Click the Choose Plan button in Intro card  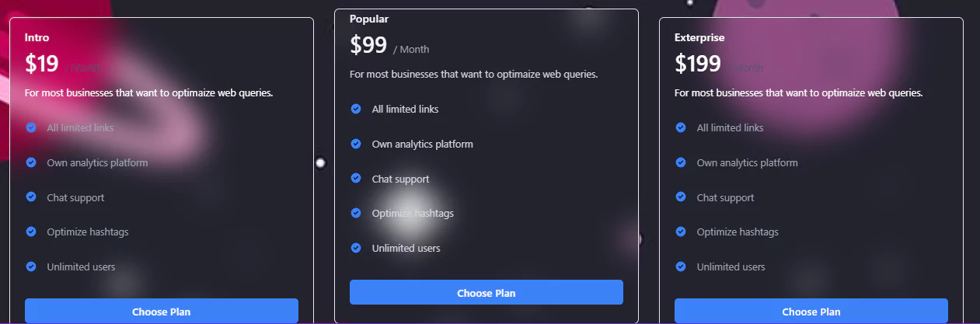point(162,311)
